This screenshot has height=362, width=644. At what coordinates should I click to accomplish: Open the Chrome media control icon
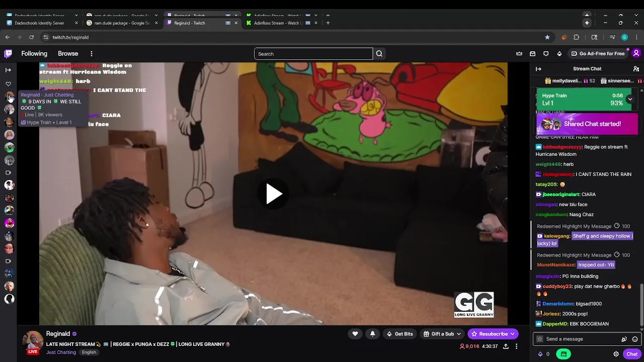[612, 37]
